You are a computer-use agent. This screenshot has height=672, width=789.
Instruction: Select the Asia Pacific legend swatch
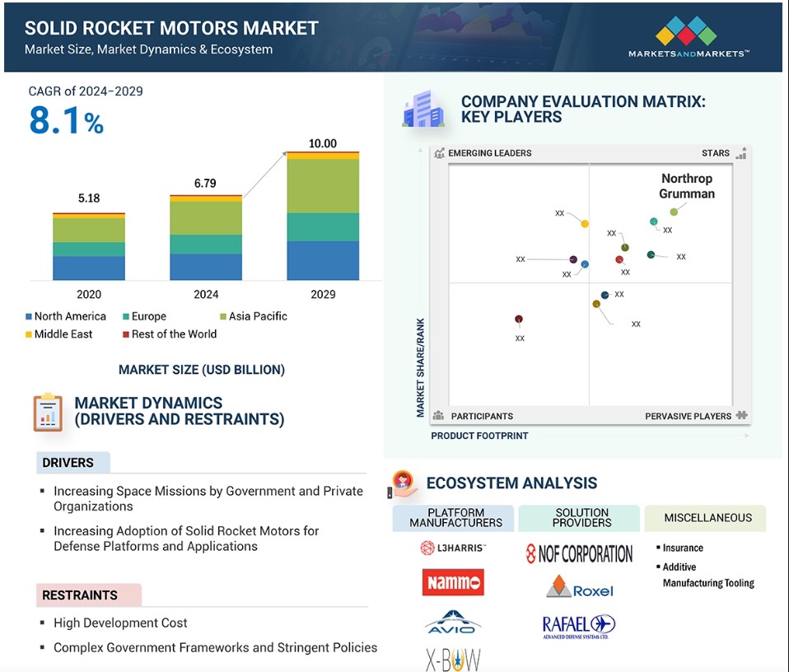tap(222, 316)
